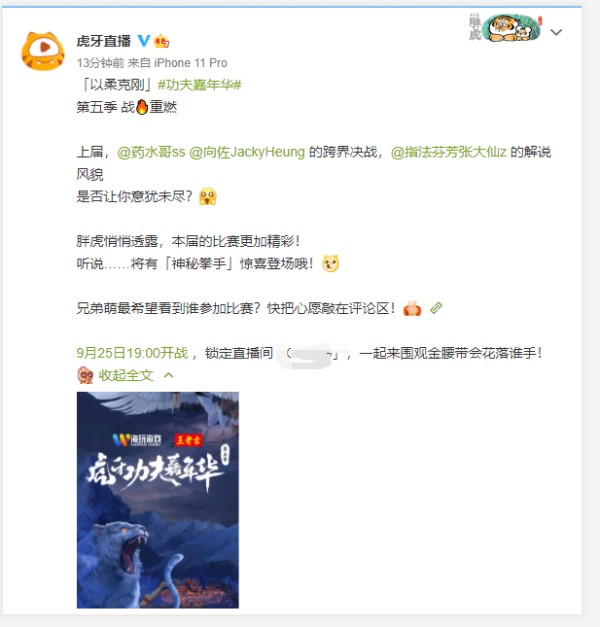Open the #功夫嘉年华# hashtag

click(x=199, y=85)
